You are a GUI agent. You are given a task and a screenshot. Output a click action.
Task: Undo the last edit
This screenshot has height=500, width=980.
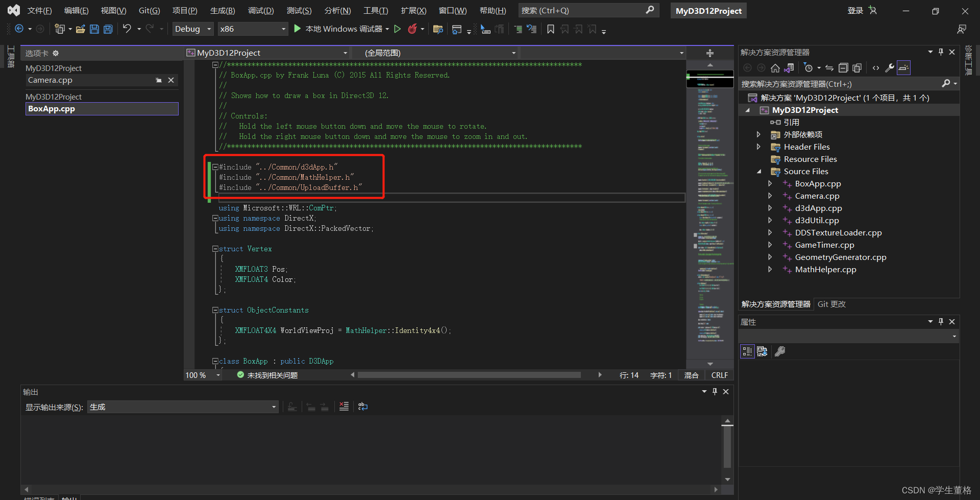pyautogui.click(x=127, y=29)
